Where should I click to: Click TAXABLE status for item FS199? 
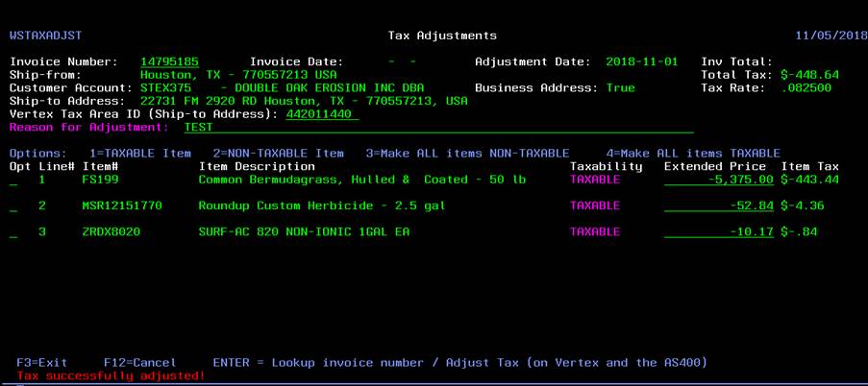point(595,180)
